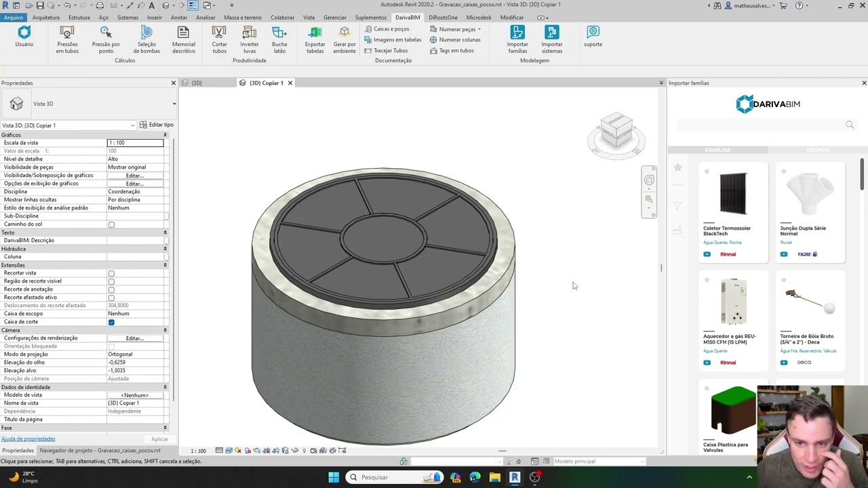The width and height of the screenshot is (868, 488).
Task: Collapse the Extensões properties section
Action: 165,265
